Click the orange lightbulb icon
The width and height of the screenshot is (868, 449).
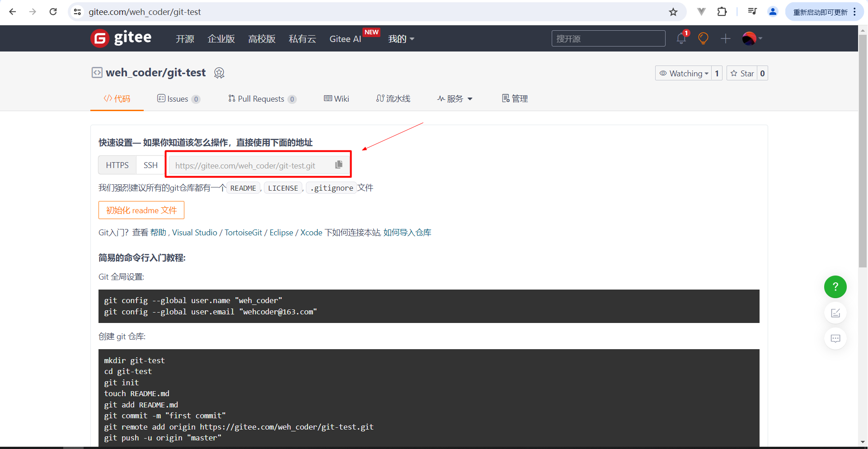point(703,38)
